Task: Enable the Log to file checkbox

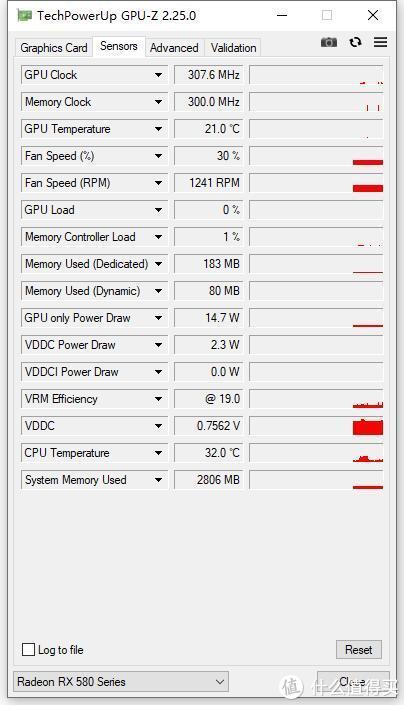Action: pyautogui.click(x=28, y=649)
